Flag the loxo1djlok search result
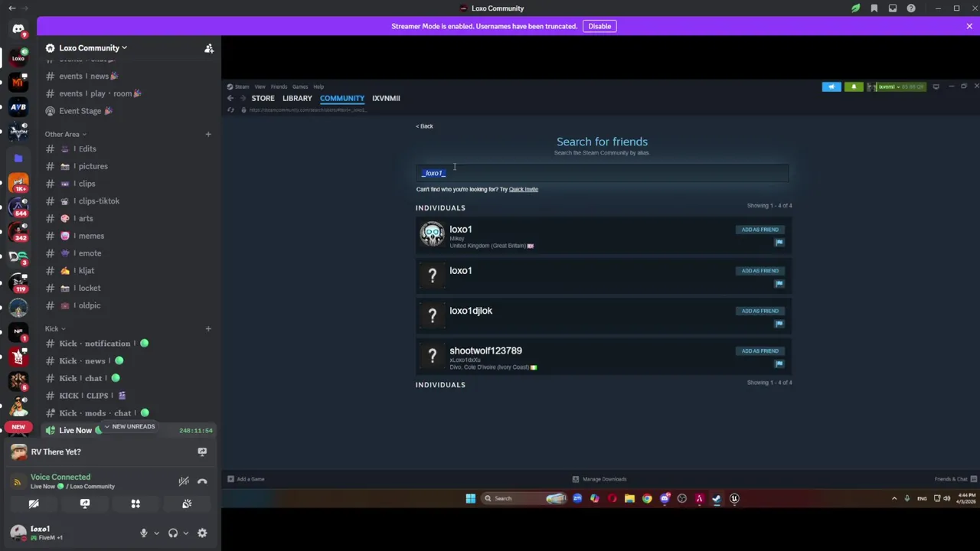This screenshot has width=980, height=551. (779, 324)
